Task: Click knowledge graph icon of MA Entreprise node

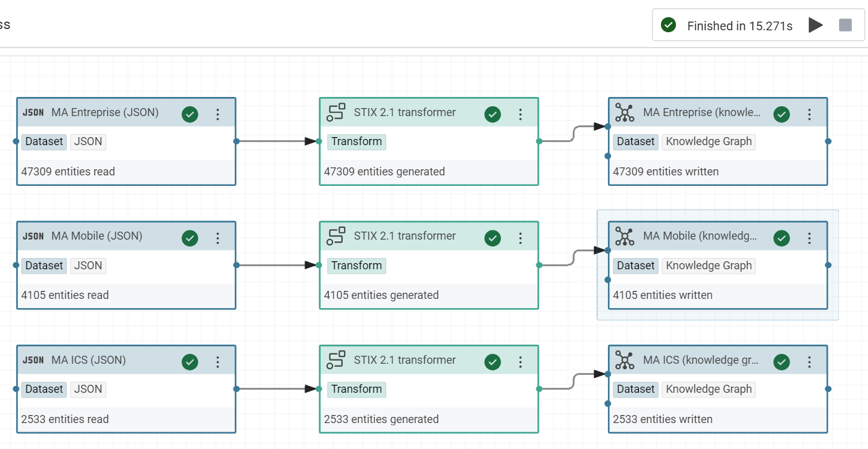Action: click(625, 113)
